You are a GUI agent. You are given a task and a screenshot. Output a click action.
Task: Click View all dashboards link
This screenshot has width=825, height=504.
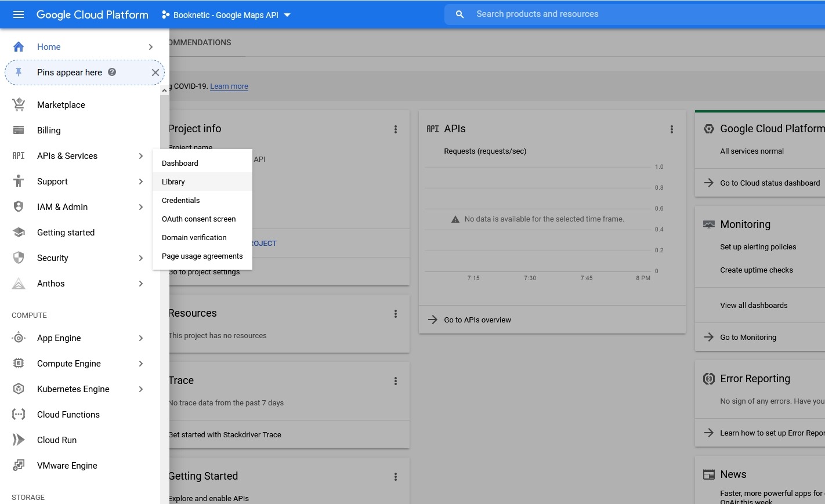point(754,305)
